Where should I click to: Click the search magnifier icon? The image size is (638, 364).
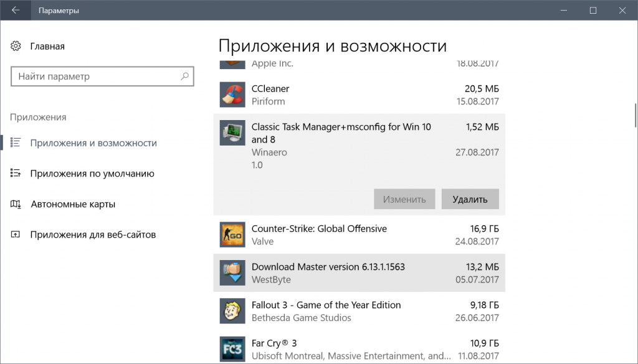184,77
